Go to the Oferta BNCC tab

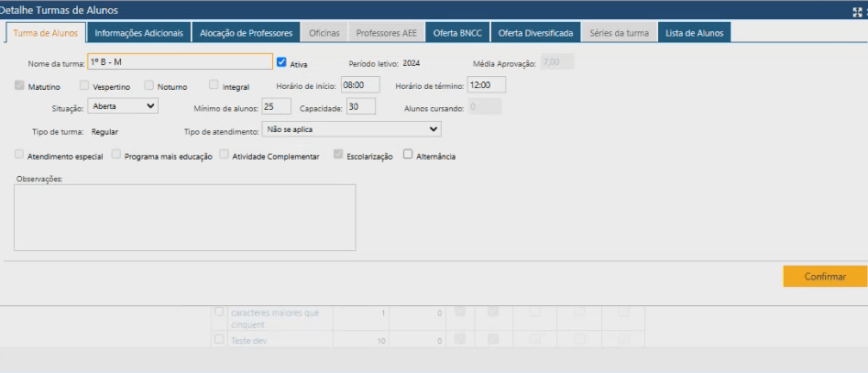[457, 33]
